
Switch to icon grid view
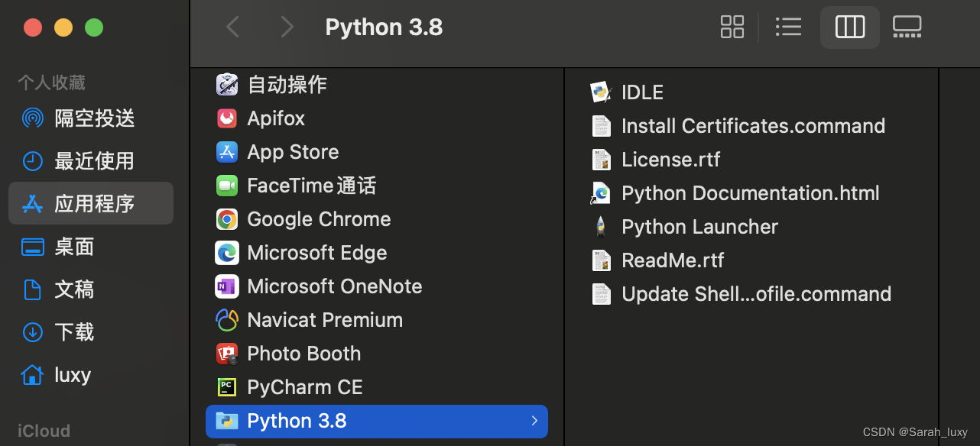pyautogui.click(x=732, y=27)
